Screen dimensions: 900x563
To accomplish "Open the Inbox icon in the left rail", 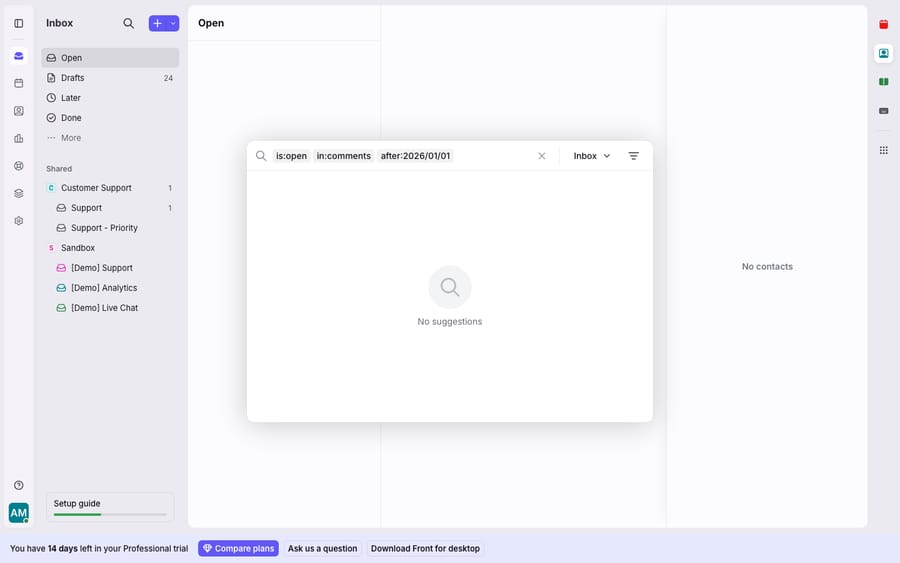I will pos(18,56).
